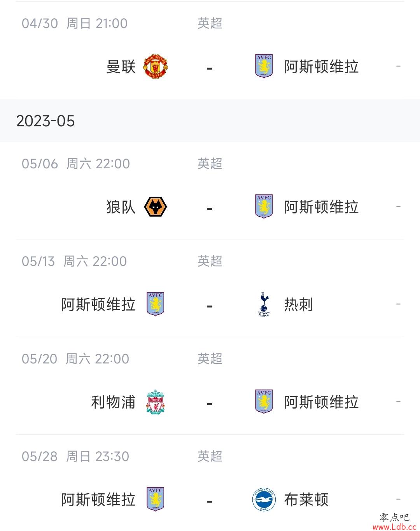Open team page for 利物浦

click(x=113, y=402)
